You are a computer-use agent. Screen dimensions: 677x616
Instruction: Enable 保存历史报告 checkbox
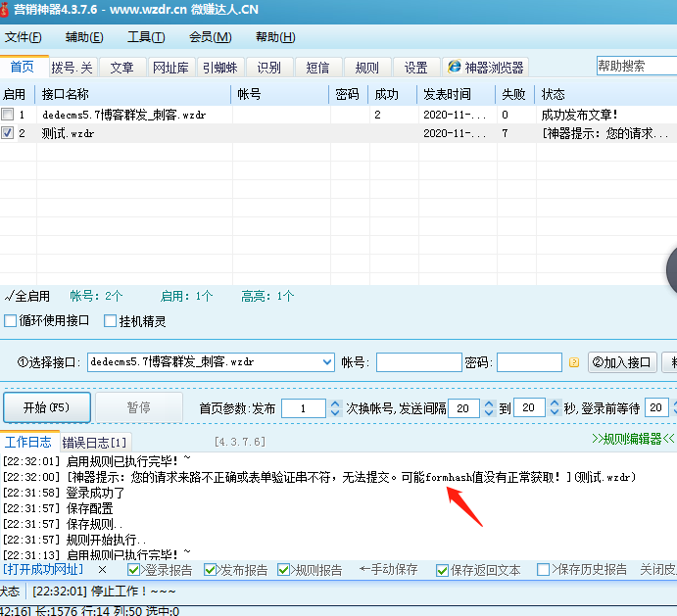click(543, 570)
